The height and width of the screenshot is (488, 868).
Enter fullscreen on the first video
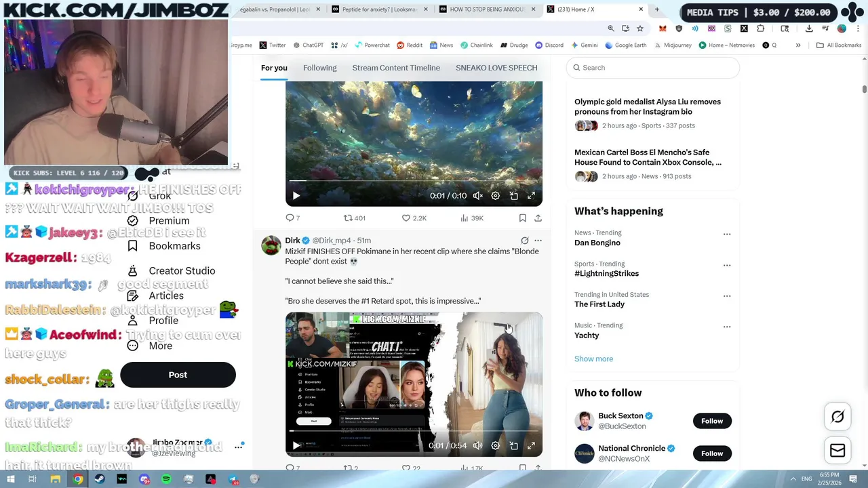tap(531, 196)
